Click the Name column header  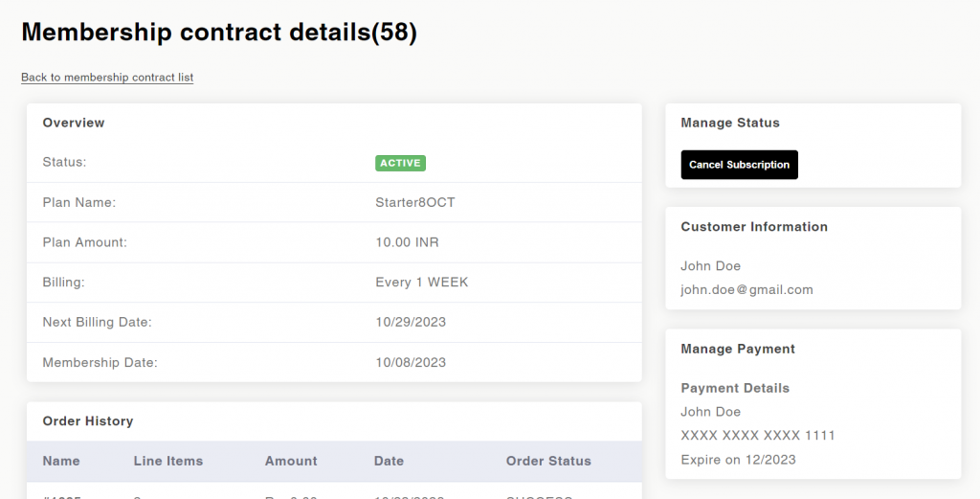(61, 462)
